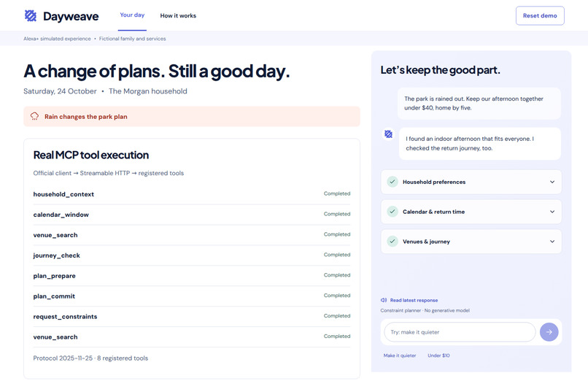Switch to the Your day tab

(132, 15)
